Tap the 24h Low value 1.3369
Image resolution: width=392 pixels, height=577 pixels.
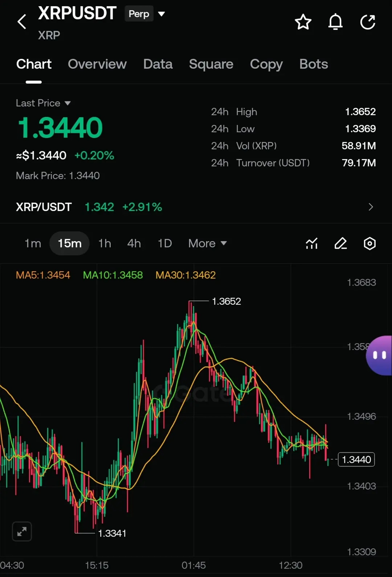tap(360, 129)
